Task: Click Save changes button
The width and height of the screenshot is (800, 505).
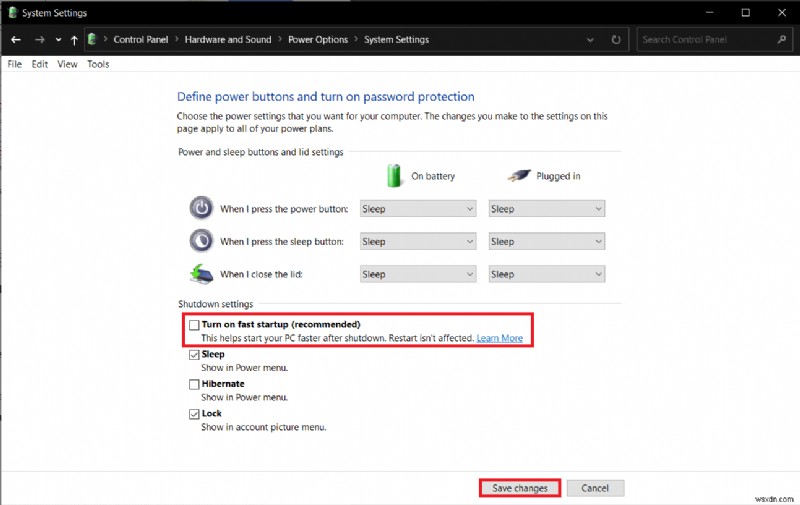Action: pos(519,488)
